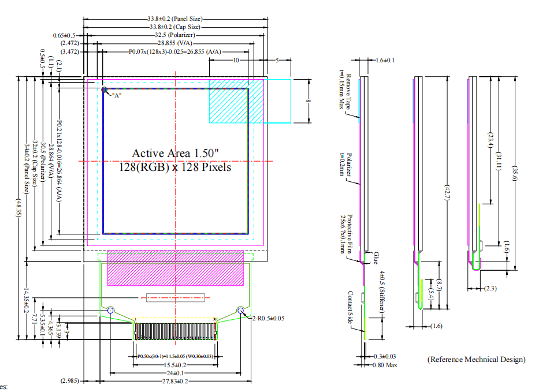535x392 pixels.
Task: Select the "(35.6)" side view dimension
Action: point(515,173)
